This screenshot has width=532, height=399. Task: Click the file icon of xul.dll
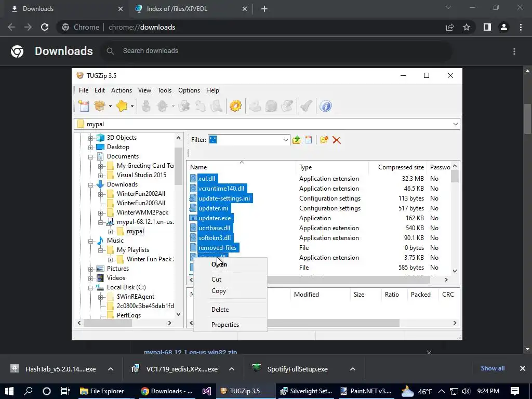tap(193, 179)
